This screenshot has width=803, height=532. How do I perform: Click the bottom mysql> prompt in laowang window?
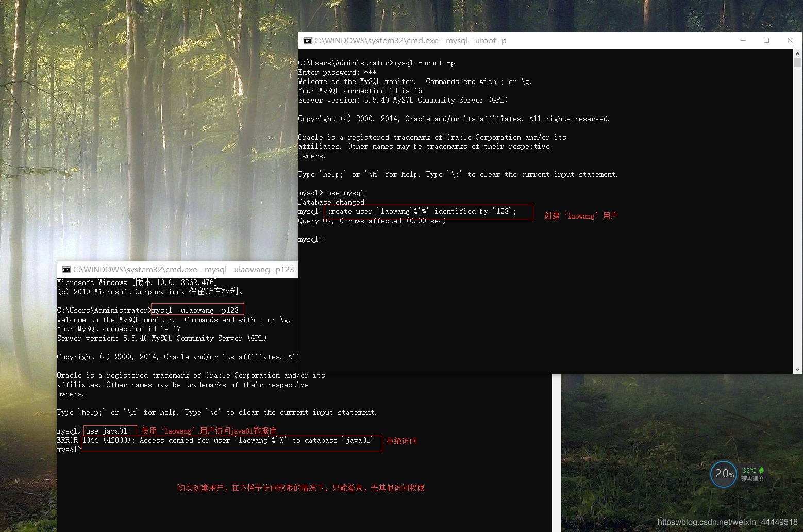point(70,450)
